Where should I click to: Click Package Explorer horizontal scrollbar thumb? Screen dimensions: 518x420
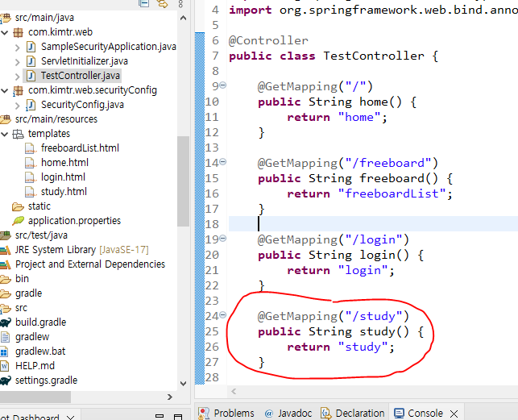point(35,397)
